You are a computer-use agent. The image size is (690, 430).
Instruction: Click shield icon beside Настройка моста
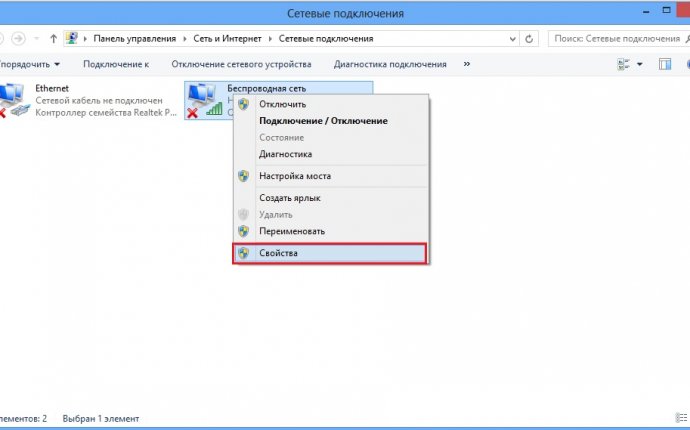click(243, 176)
